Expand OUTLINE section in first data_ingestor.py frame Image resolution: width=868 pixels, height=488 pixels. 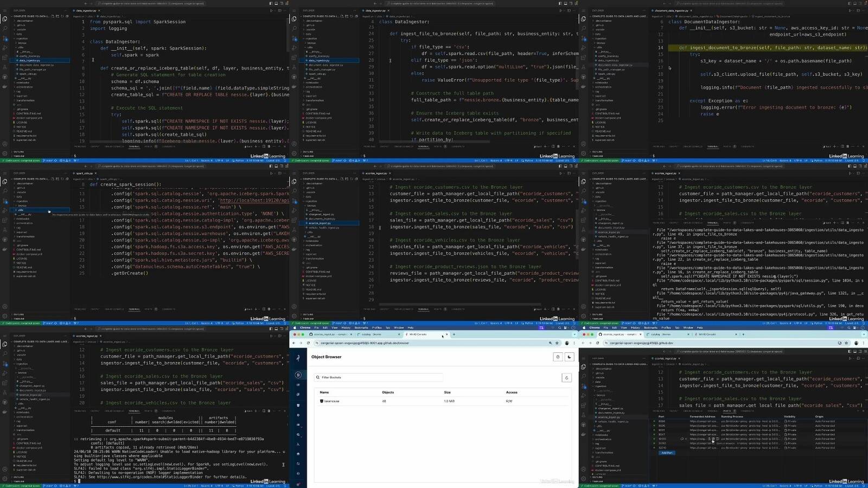[x=19, y=151]
